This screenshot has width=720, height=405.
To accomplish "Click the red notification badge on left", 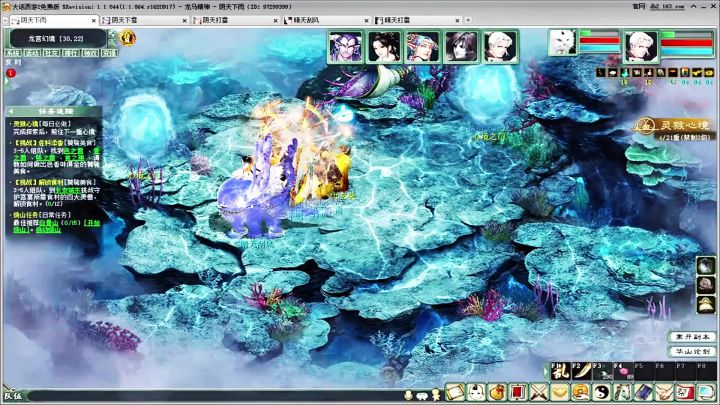I will pos(11,73).
